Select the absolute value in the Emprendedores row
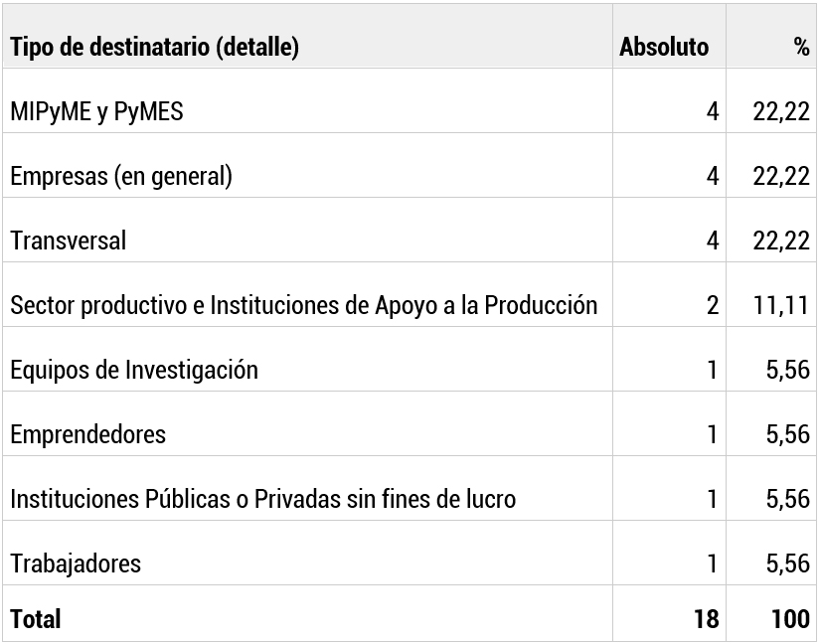The height and width of the screenshot is (644, 820). click(x=712, y=434)
